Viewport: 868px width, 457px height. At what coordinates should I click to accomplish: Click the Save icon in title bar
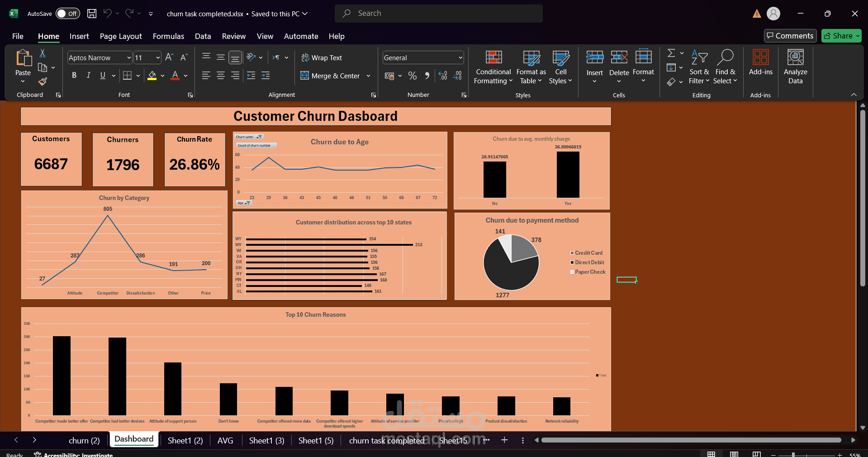click(x=92, y=14)
